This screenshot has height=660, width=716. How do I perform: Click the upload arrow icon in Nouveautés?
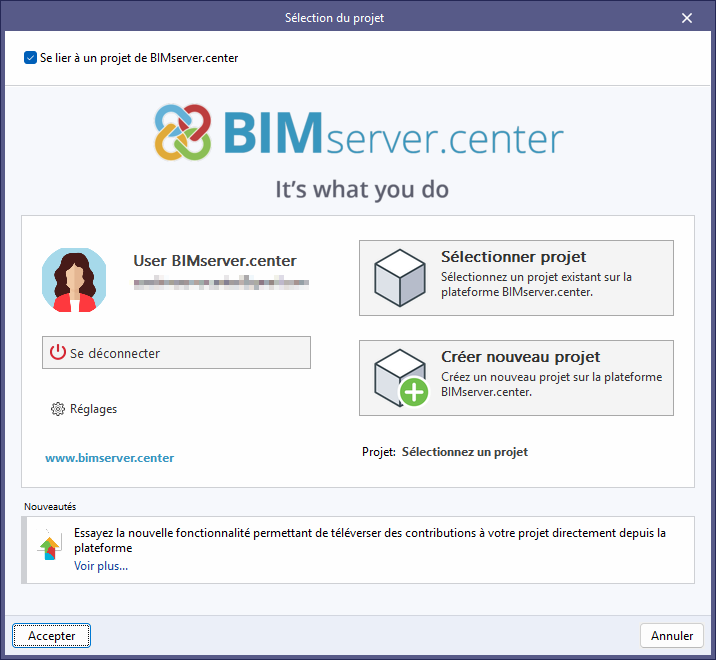coord(49,545)
